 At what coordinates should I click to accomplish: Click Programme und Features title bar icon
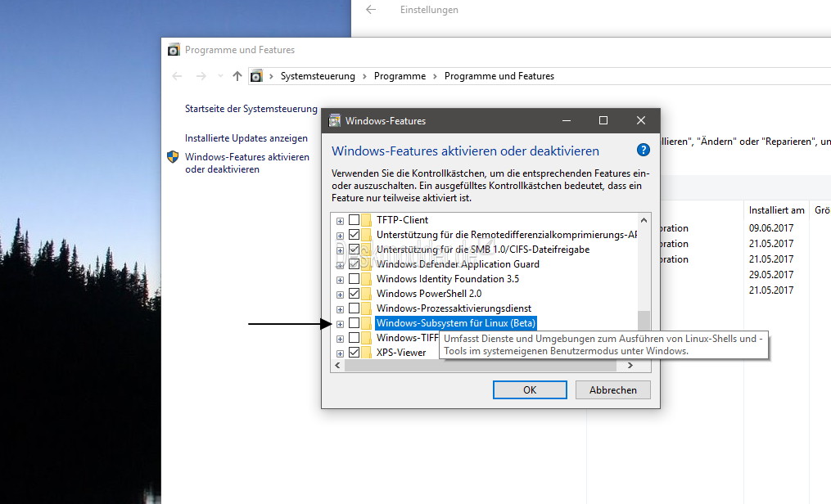[x=174, y=50]
